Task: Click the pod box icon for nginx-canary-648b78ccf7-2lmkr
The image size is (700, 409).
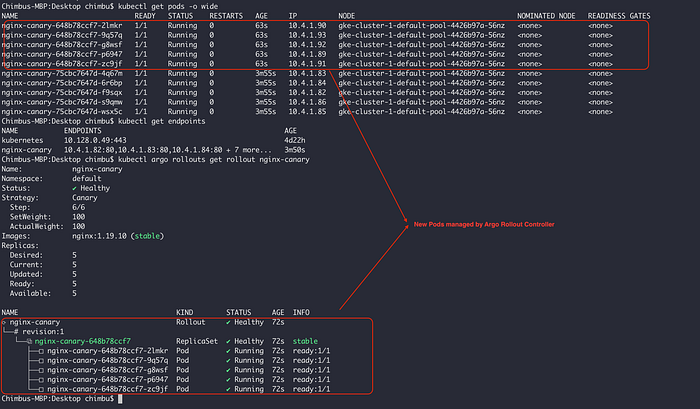Action: click(41, 351)
